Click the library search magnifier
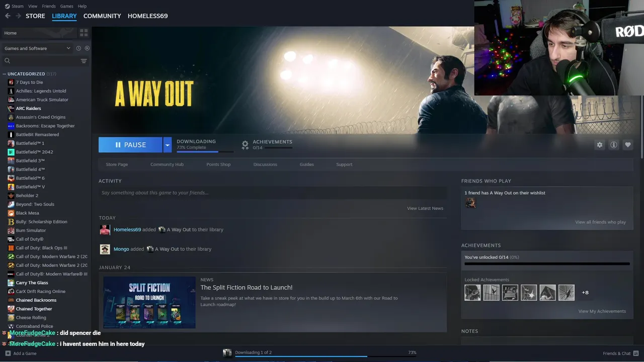Image resolution: width=644 pixels, height=362 pixels. click(7, 61)
